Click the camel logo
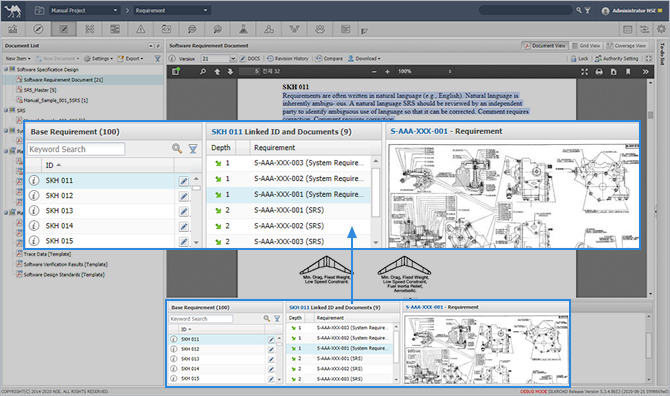This screenshot has width=670, height=396. [13, 11]
